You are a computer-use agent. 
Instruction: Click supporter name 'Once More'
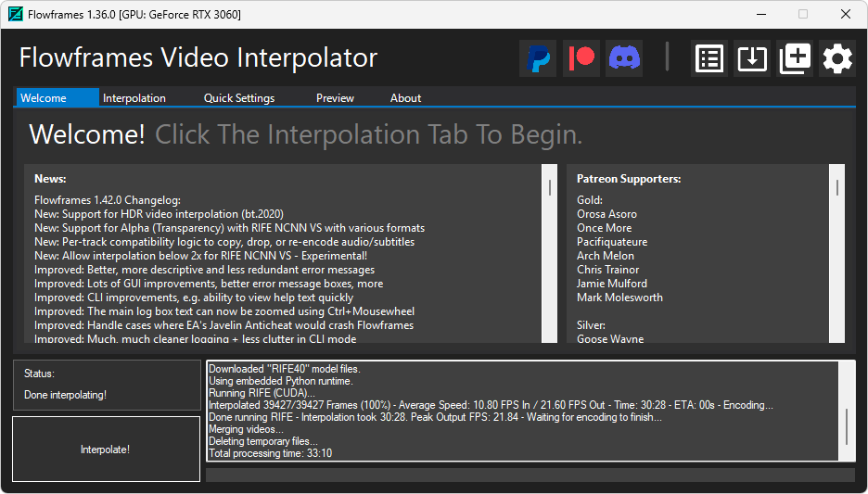(x=604, y=228)
